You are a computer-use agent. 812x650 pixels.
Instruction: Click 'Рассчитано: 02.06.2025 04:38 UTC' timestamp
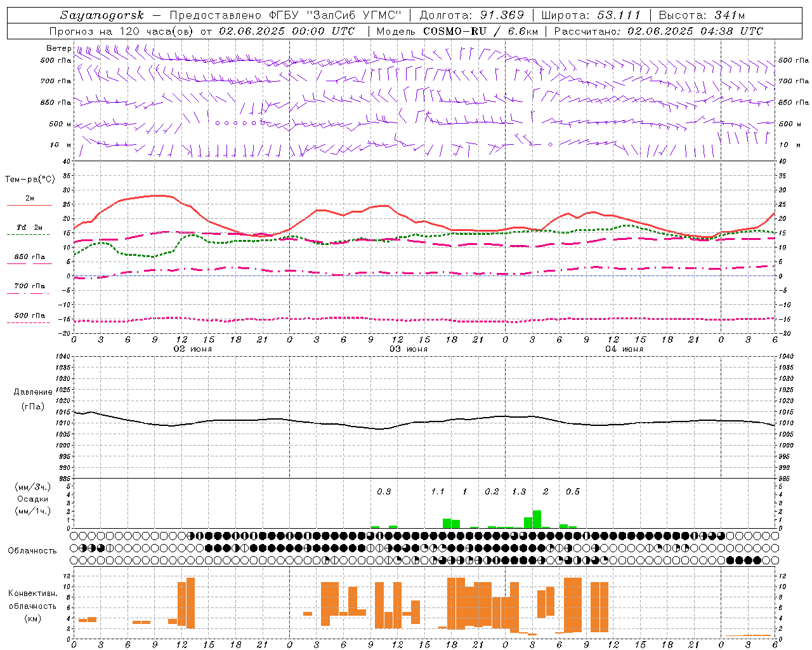658,31
